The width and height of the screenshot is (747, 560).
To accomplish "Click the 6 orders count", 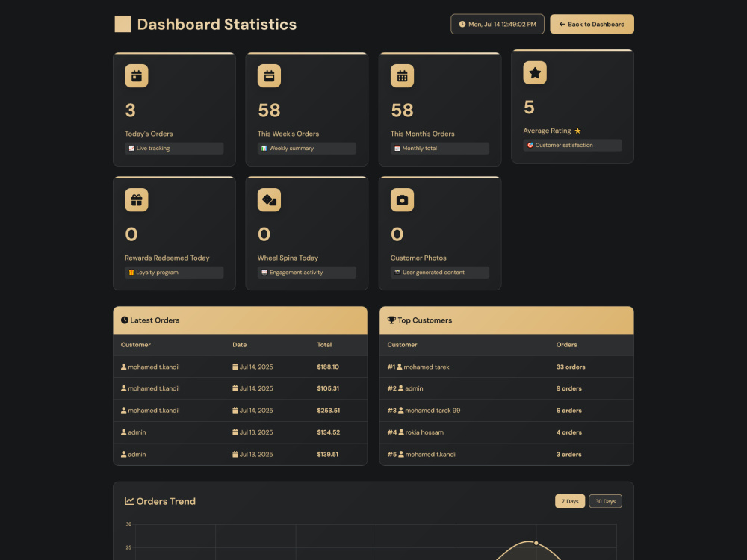I will [568, 411].
